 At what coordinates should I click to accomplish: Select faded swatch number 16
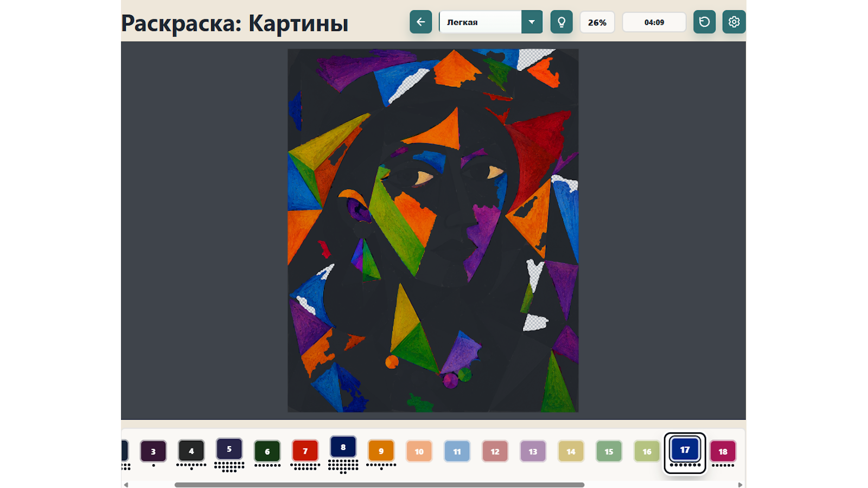coord(647,451)
